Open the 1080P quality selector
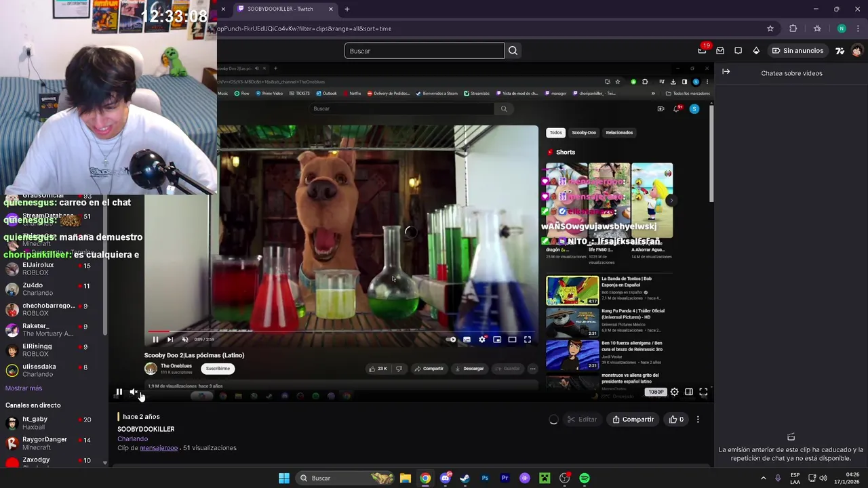 click(x=656, y=392)
